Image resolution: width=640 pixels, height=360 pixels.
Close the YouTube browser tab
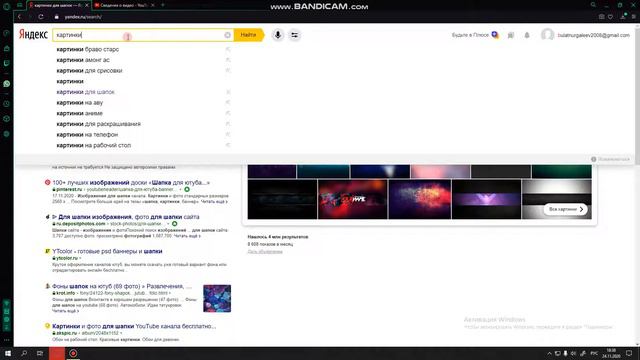pyautogui.click(x=153, y=5)
